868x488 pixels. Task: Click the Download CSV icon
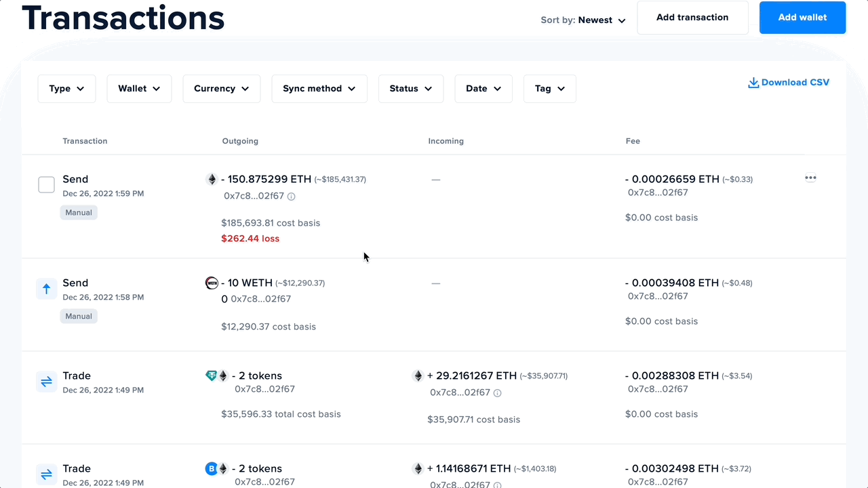(753, 83)
